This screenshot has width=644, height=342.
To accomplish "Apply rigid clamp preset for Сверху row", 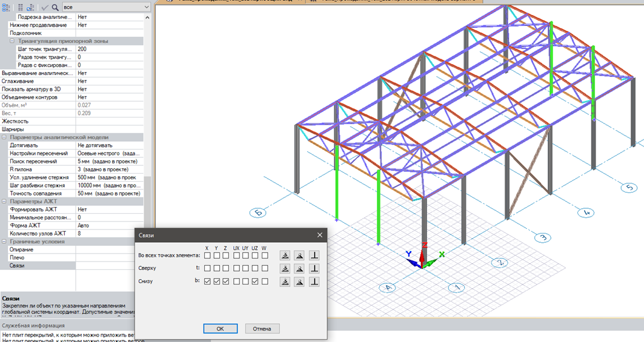I will tap(314, 269).
